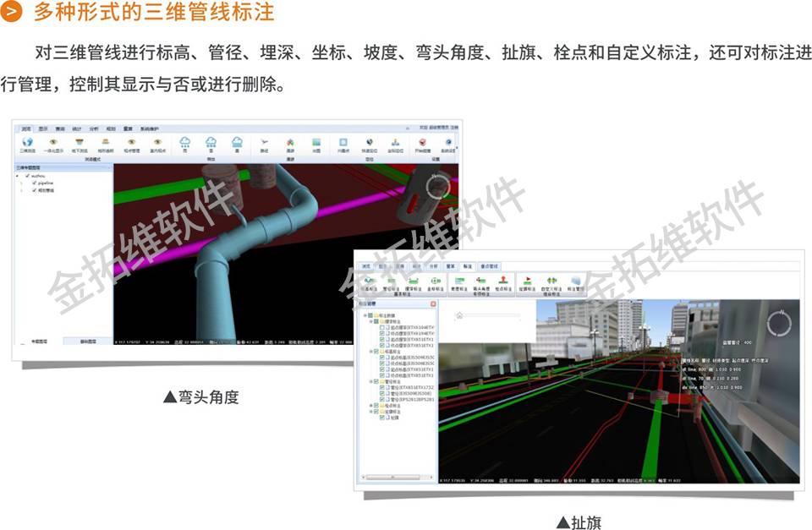The height and width of the screenshot is (530, 812).
Task: Collapse the 标注数据 root folder node
Action: [x=365, y=316]
